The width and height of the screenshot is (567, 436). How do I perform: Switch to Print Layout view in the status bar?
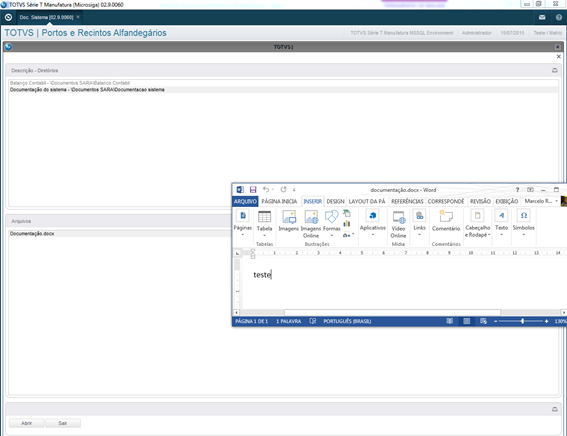tap(467, 321)
